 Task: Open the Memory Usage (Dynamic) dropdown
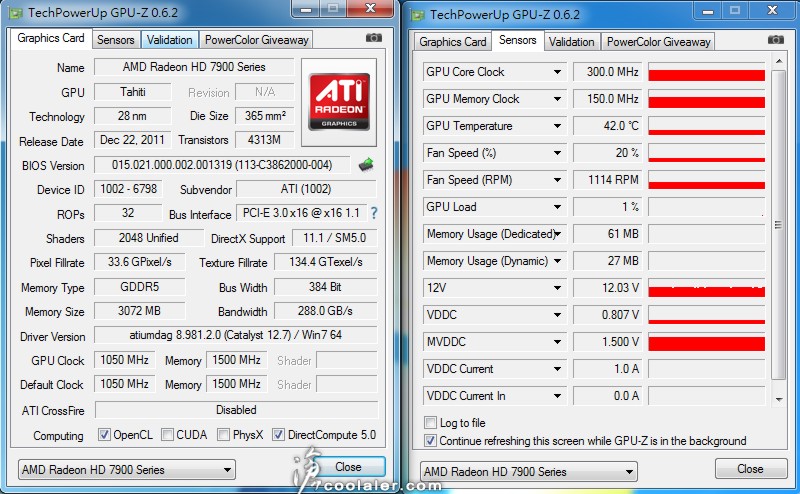[x=557, y=261]
